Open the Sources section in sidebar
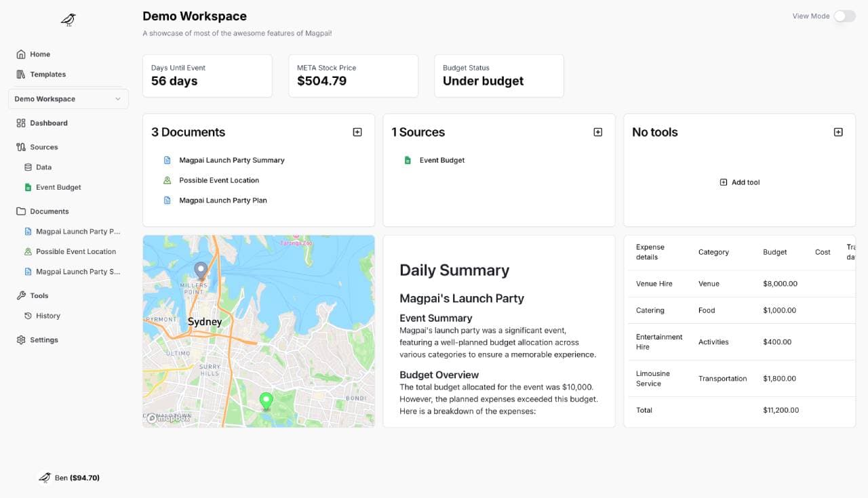868x498 pixels. click(44, 147)
